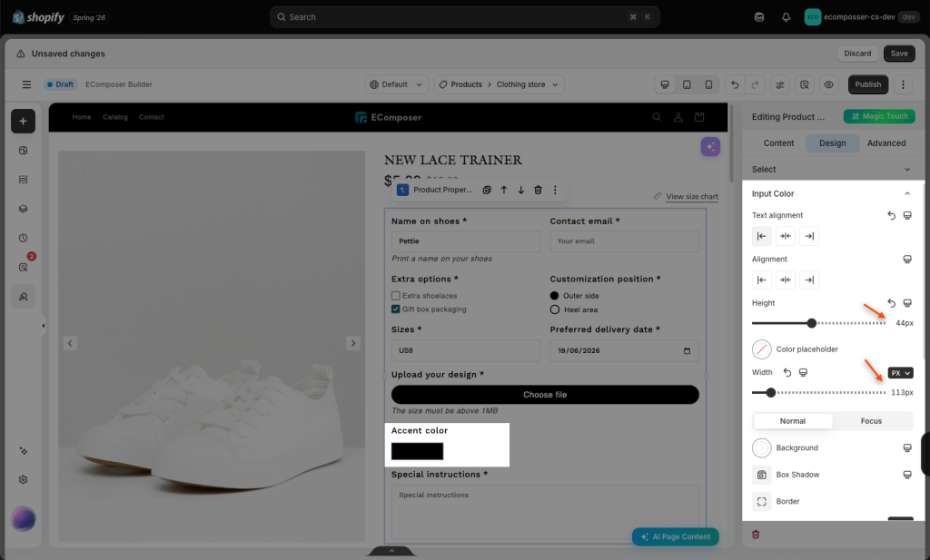Show previous product image arrow
The image size is (930, 560).
coord(70,343)
